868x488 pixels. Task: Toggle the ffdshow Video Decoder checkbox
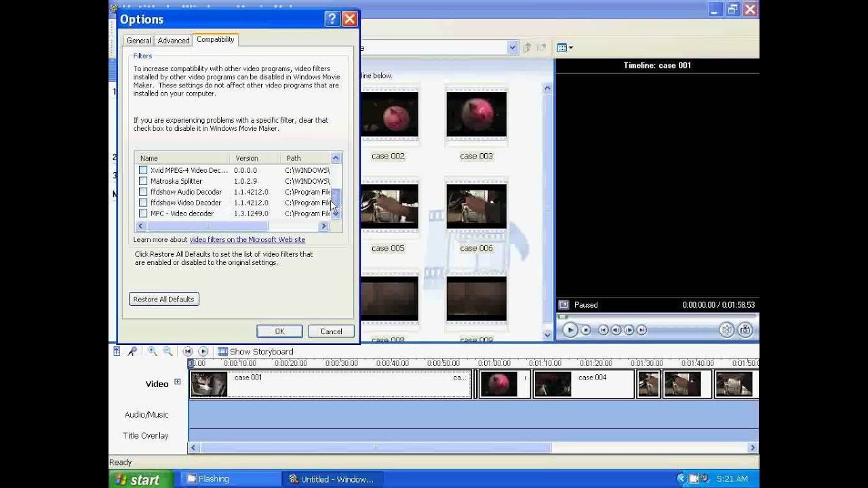tap(143, 203)
